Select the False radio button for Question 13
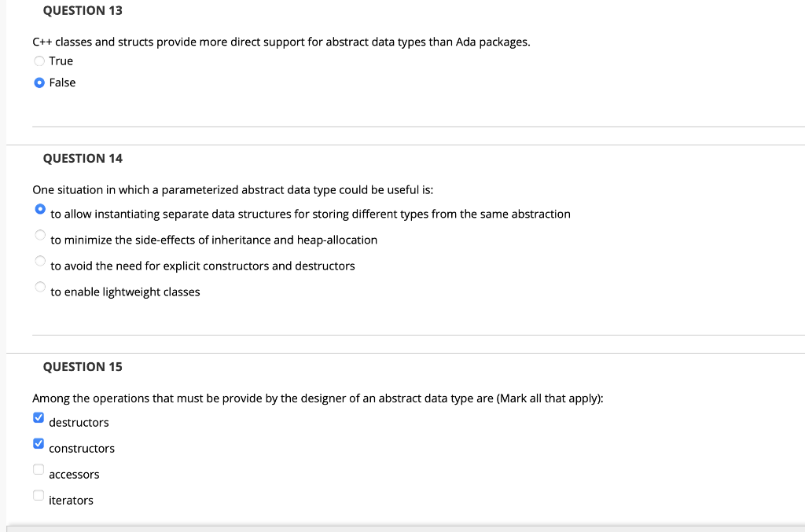The height and width of the screenshot is (532, 805). click(39, 83)
